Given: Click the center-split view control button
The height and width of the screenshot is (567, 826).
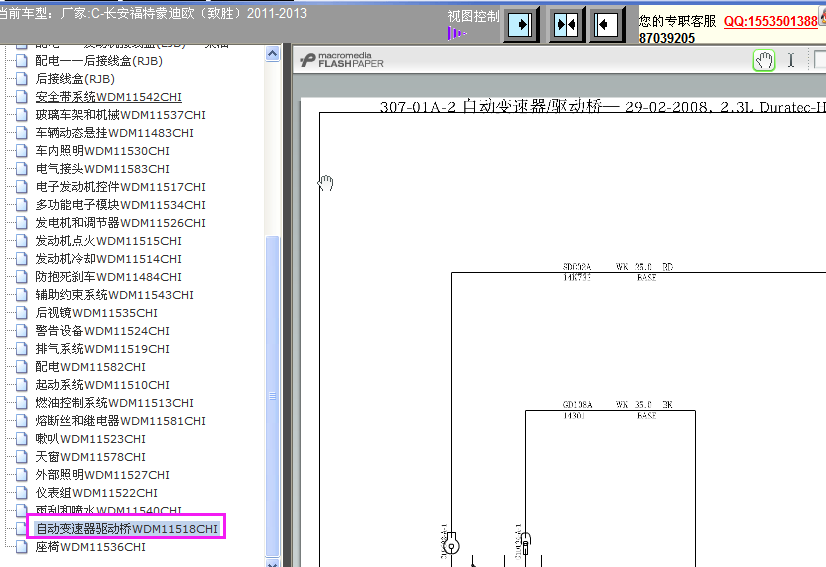Looking at the screenshot, I should 566,24.
